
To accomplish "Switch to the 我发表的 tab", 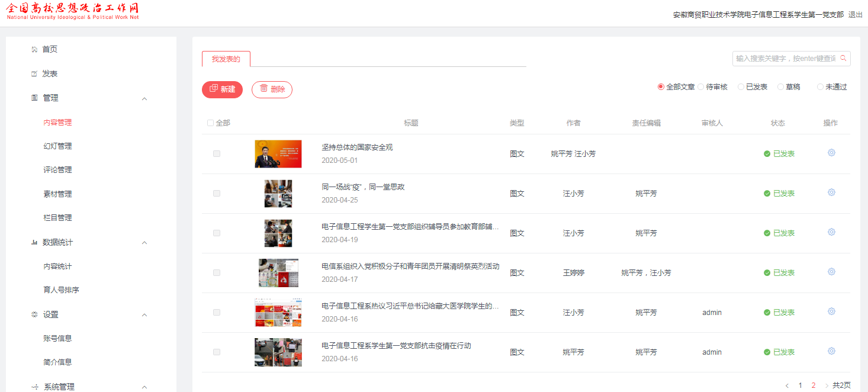I will pyautogui.click(x=226, y=59).
